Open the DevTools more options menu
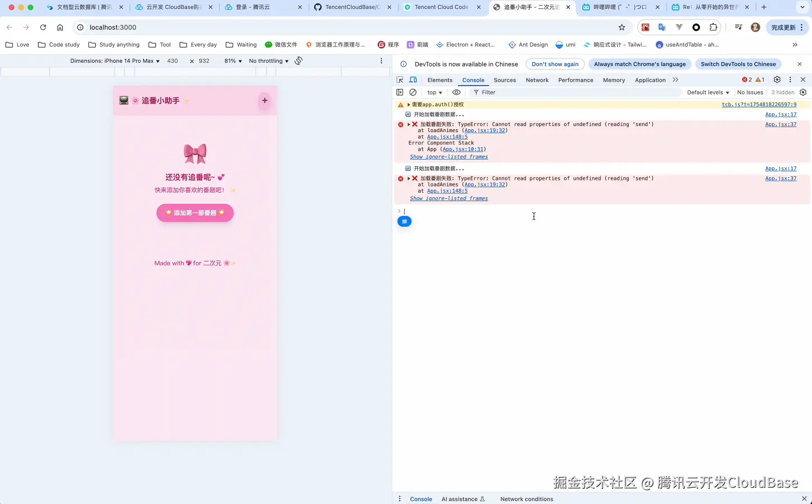This screenshot has width=812, height=504. pos(790,80)
